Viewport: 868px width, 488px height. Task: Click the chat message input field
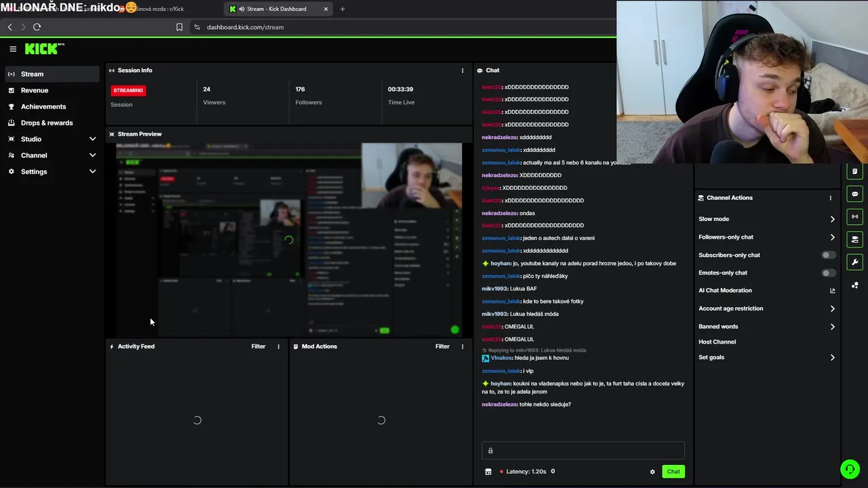point(583,451)
